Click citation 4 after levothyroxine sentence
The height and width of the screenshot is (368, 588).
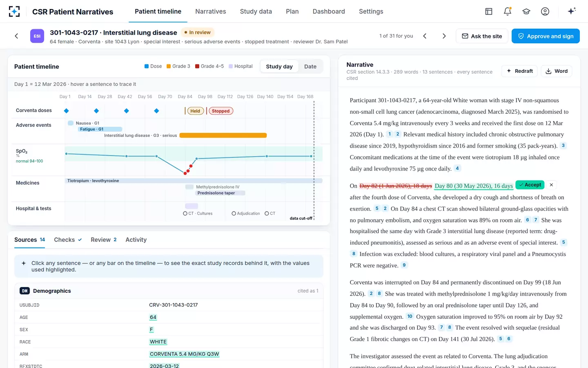[457, 168]
